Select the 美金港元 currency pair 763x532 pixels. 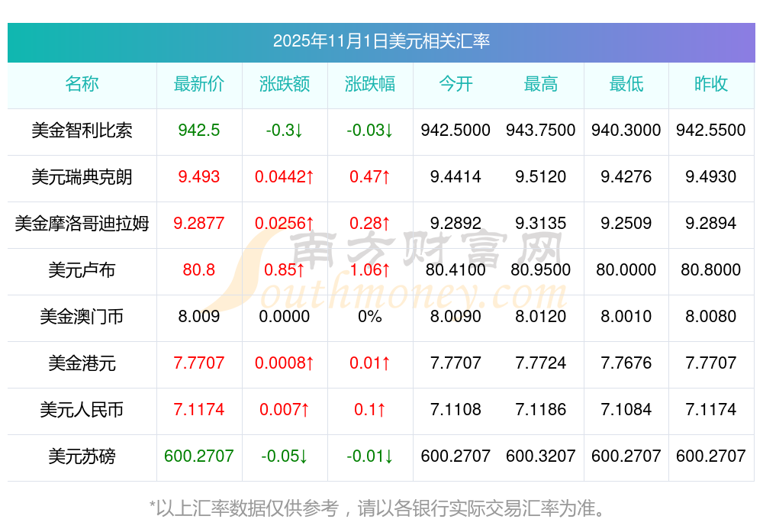click(x=82, y=363)
